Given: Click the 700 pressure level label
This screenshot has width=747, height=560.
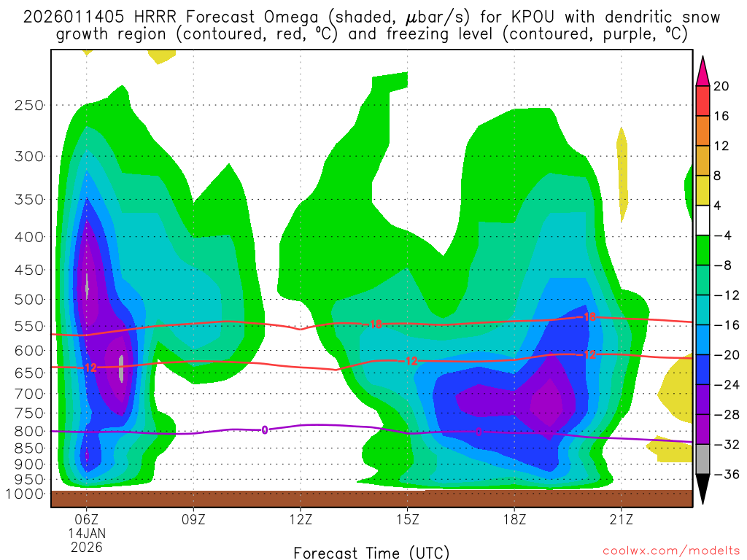Looking at the screenshot, I should 29,394.
